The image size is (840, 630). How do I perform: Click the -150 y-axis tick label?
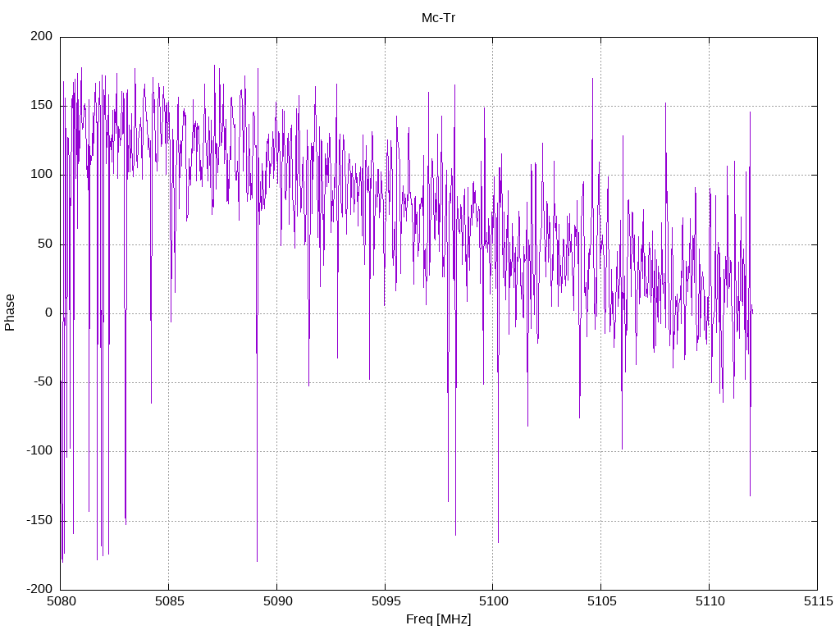(x=39, y=520)
